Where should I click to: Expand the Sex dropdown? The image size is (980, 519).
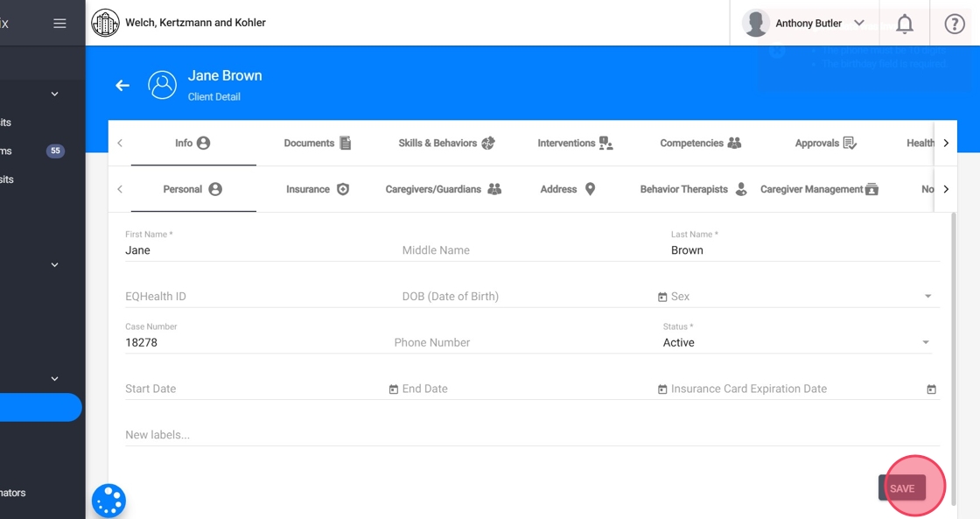click(927, 297)
